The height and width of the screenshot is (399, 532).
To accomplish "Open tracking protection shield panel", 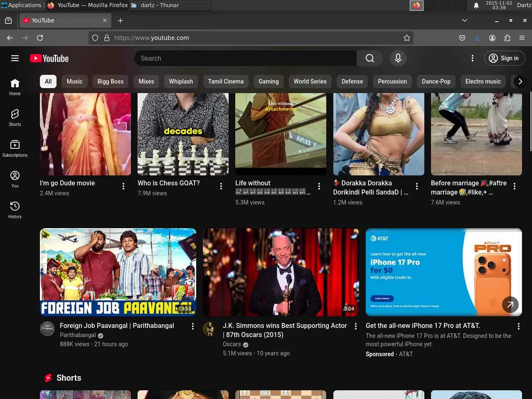I will point(95,38).
